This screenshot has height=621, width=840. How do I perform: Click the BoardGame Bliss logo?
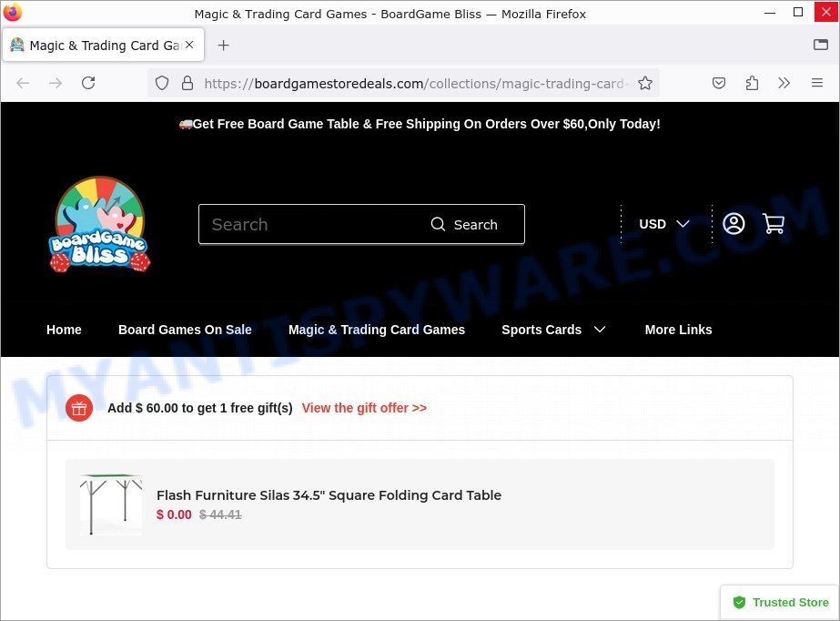coord(99,224)
